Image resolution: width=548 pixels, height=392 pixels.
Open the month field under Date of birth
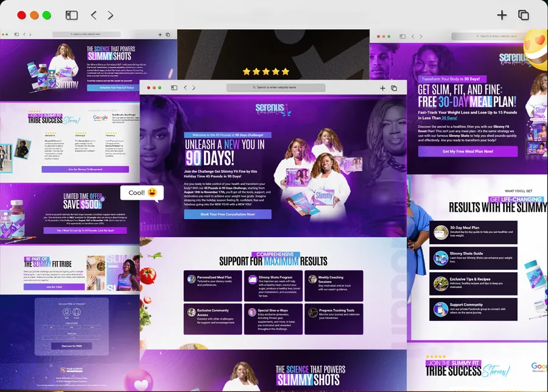tap(72, 327)
